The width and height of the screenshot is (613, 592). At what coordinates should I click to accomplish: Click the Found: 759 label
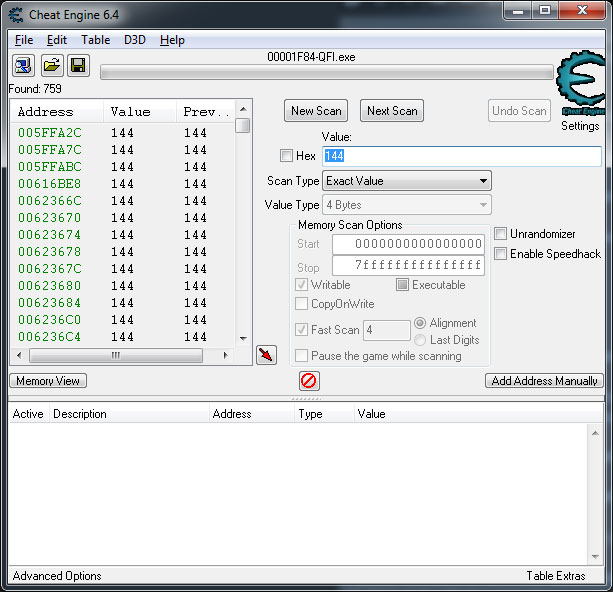(35, 89)
